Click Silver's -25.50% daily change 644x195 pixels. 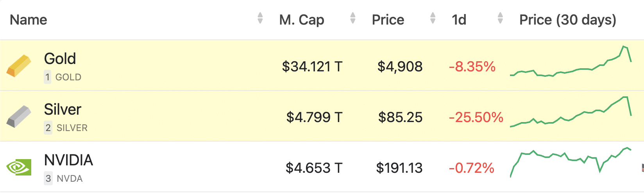pos(476,117)
